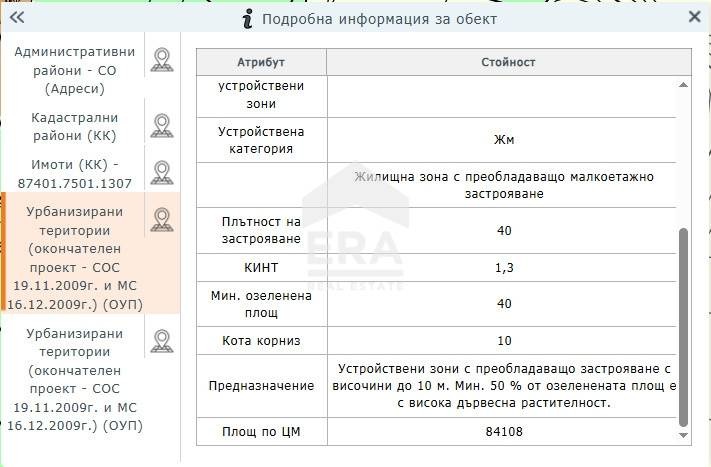Image resolution: width=711 pixels, height=467 pixels.
Task: Click the Стойност column header
Action: pyautogui.click(x=508, y=62)
